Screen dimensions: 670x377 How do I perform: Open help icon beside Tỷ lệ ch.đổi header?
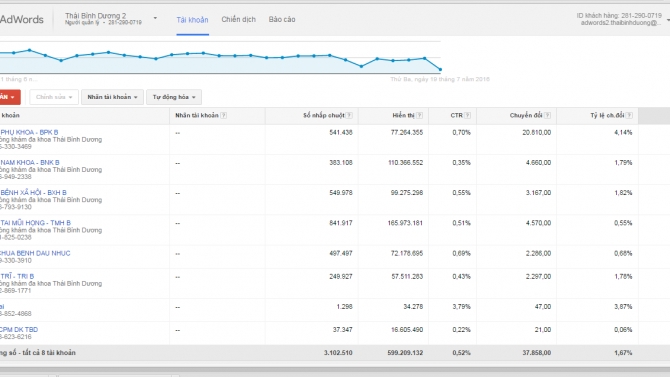(629, 115)
